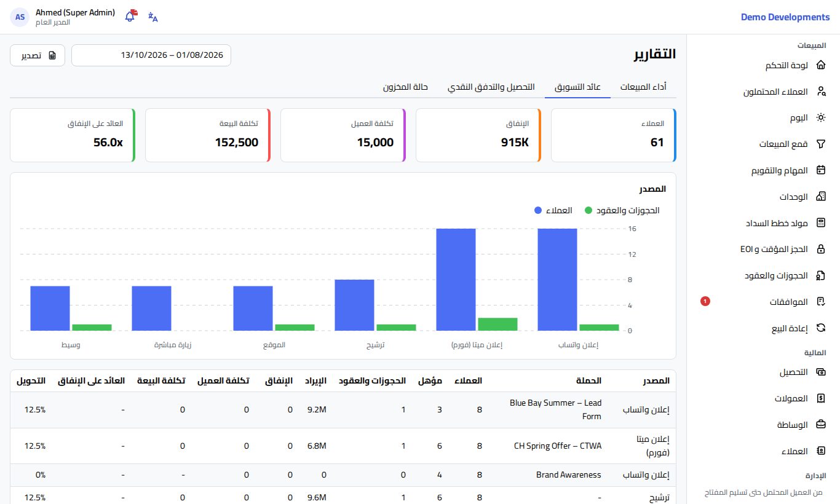
Task: Click the dashboard home icon
Action: pos(820,65)
